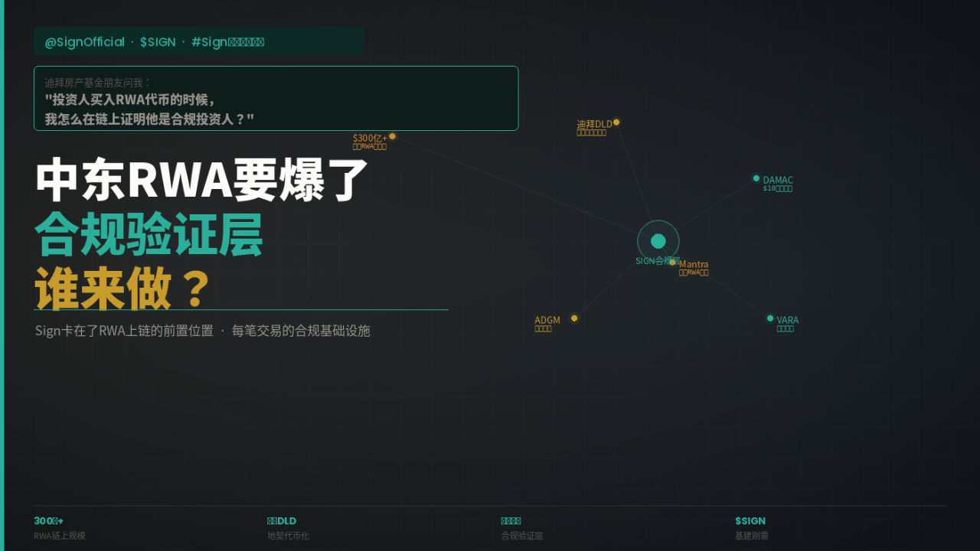The height and width of the screenshot is (551, 980).
Task: Click the footer label '合规验证层'
Action: [x=522, y=536]
